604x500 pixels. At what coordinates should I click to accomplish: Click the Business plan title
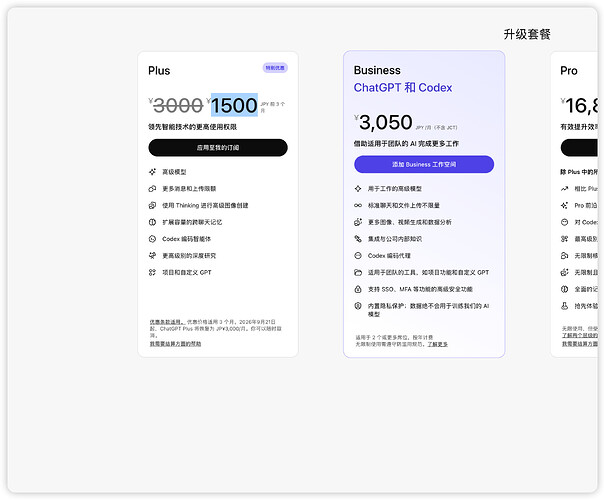tap(377, 70)
